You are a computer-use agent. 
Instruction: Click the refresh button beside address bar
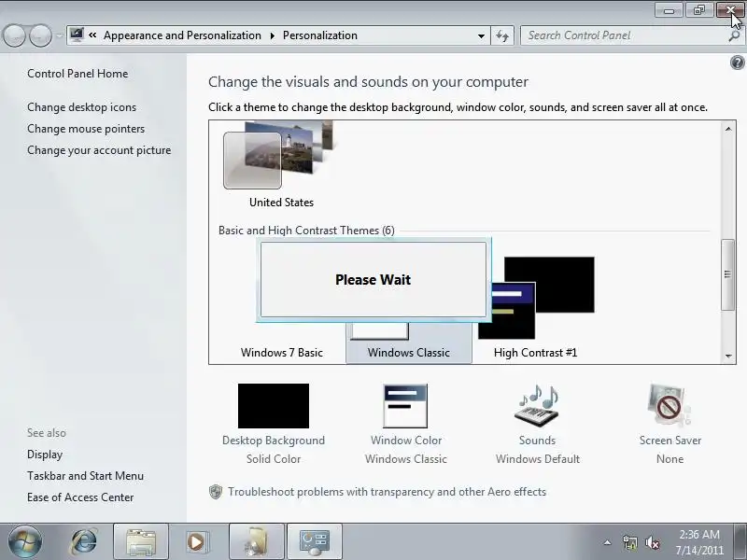[x=502, y=35]
